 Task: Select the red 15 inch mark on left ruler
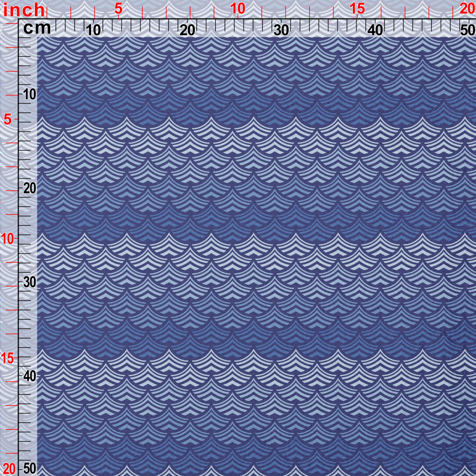8,358
